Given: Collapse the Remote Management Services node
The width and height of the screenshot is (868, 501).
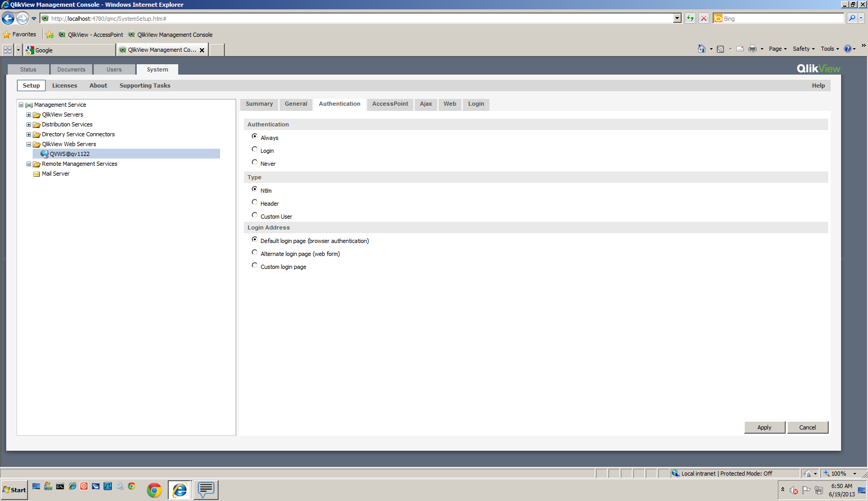Looking at the screenshot, I should pyautogui.click(x=29, y=164).
